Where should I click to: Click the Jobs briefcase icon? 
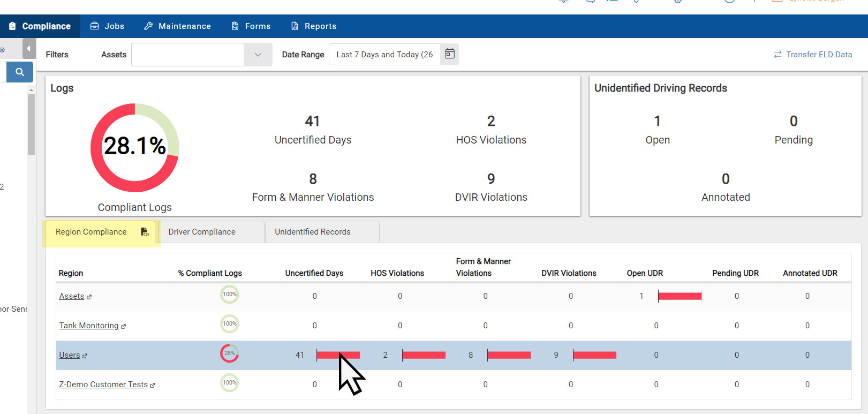click(95, 26)
